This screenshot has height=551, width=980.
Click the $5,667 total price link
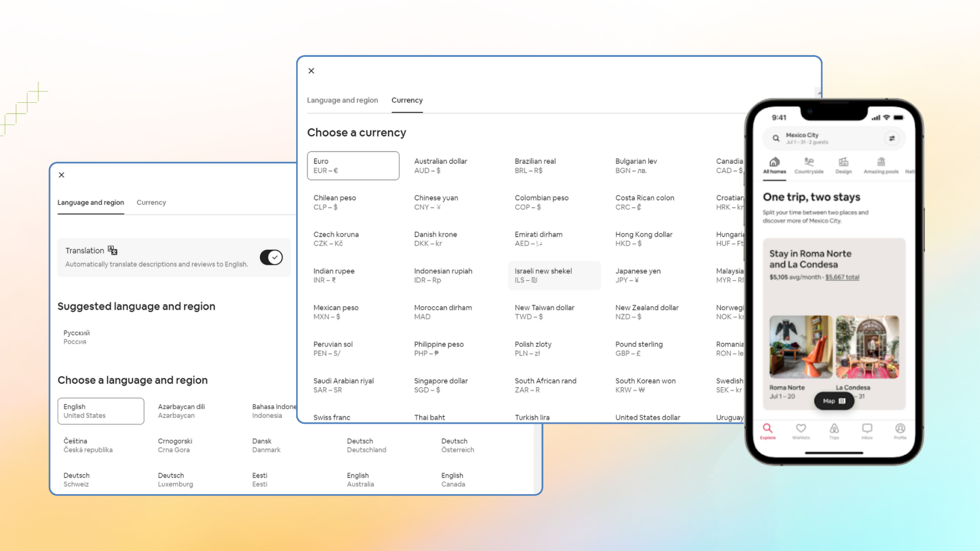tap(843, 277)
